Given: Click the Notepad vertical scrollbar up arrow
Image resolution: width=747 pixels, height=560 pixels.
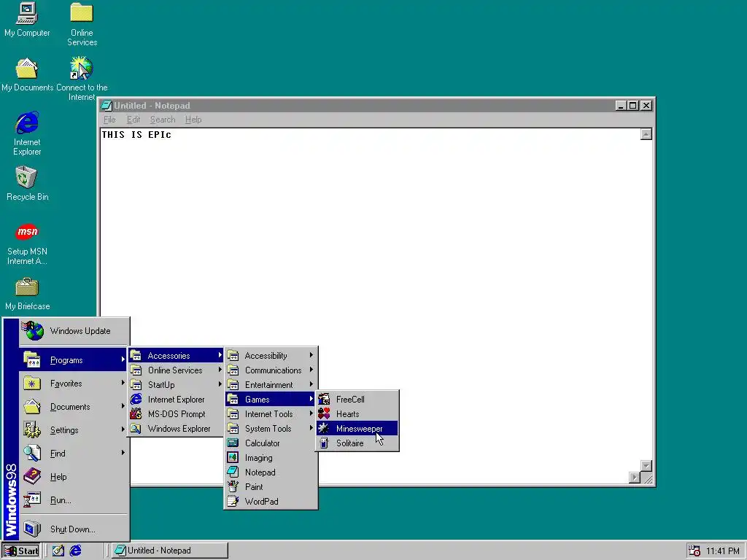Looking at the screenshot, I should [x=646, y=134].
